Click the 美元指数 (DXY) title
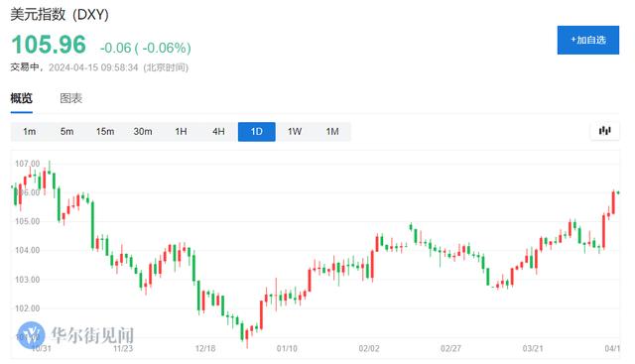Screen dimensions: 635x364 click(60, 15)
